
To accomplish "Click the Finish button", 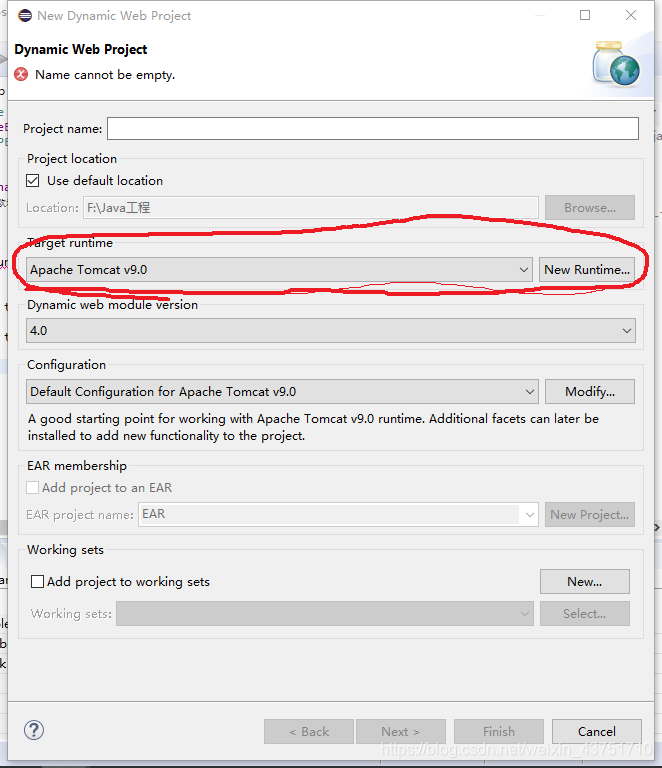I will click(x=499, y=731).
